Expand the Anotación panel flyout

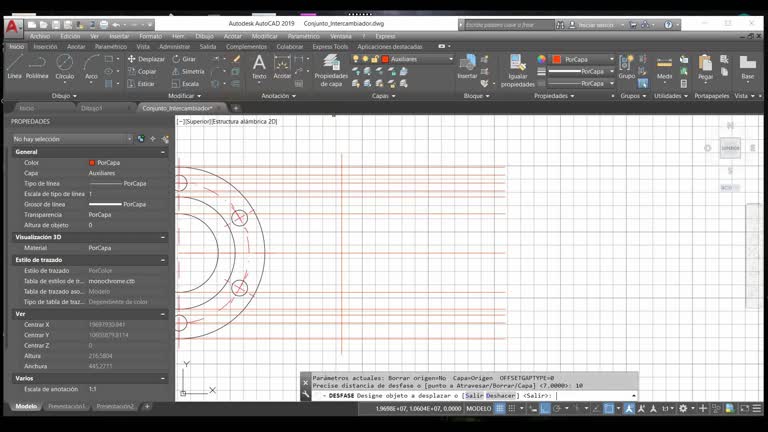pos(278,96)
